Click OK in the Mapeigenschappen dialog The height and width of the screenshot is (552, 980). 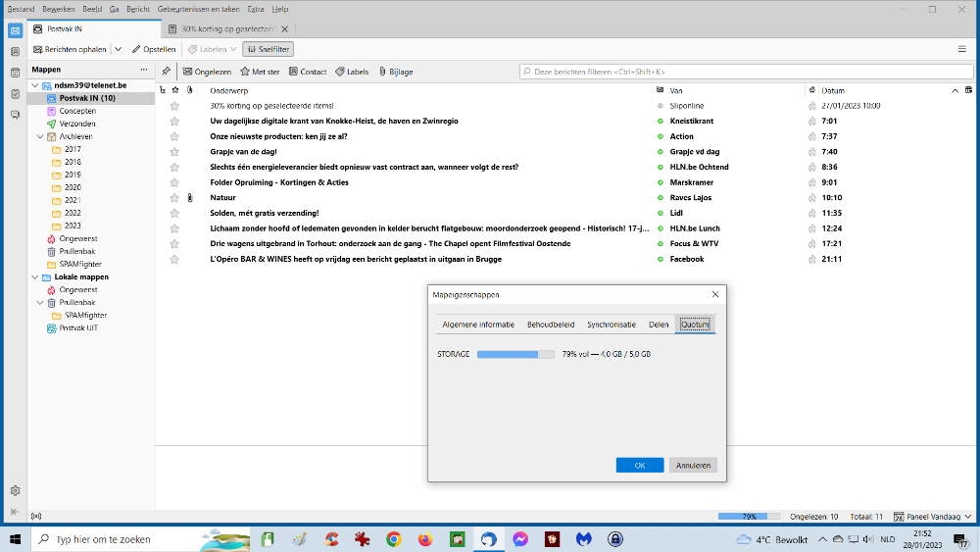[639, 466]
